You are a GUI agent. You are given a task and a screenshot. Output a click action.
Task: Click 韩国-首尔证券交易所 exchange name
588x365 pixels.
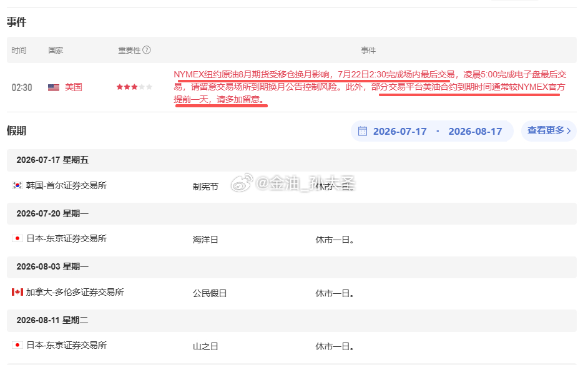66,185
